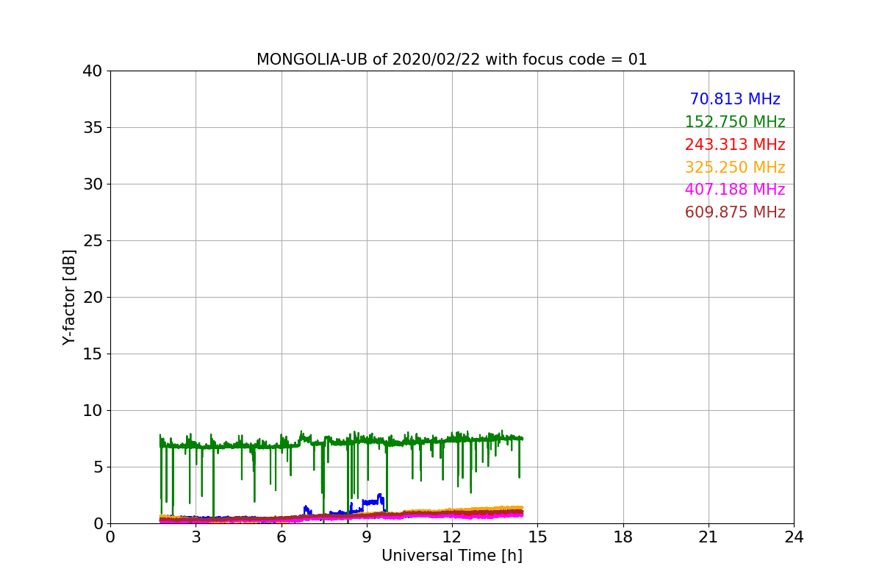882x588 pixels.
Task: Click y-axis tick label 20
Action: 93,298
